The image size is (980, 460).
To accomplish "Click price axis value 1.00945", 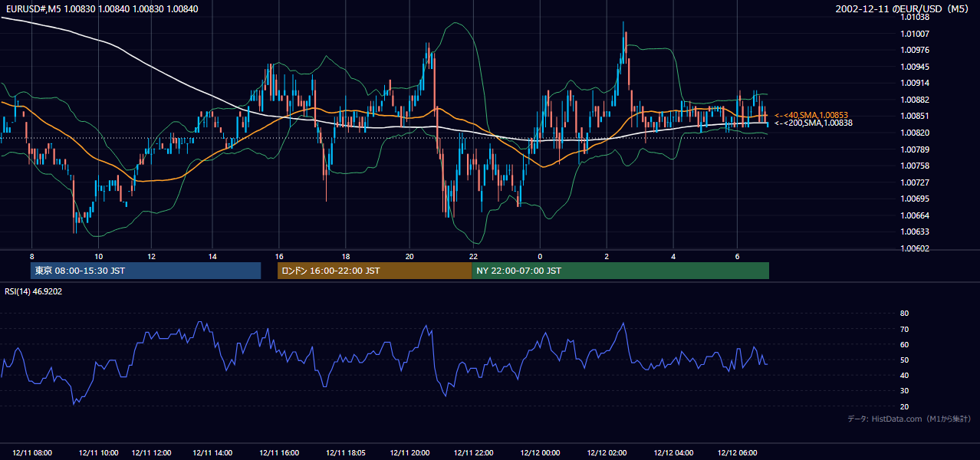I will [x=915, y=67].
